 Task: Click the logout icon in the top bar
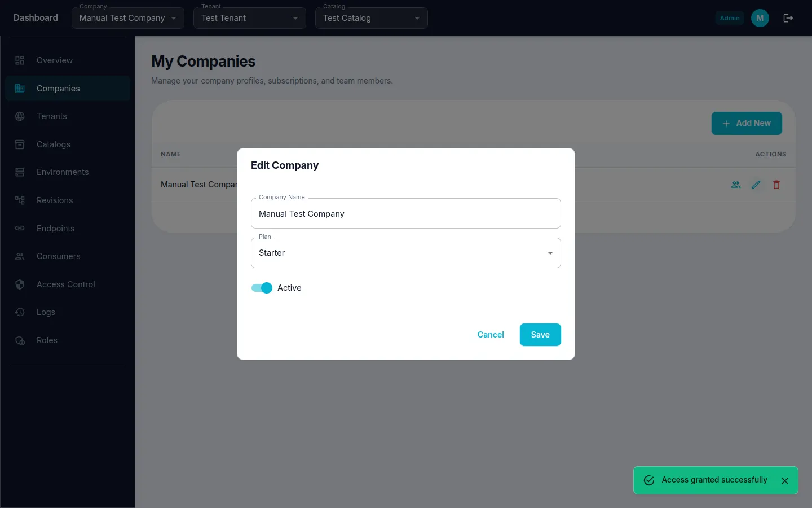coord(788,17)
